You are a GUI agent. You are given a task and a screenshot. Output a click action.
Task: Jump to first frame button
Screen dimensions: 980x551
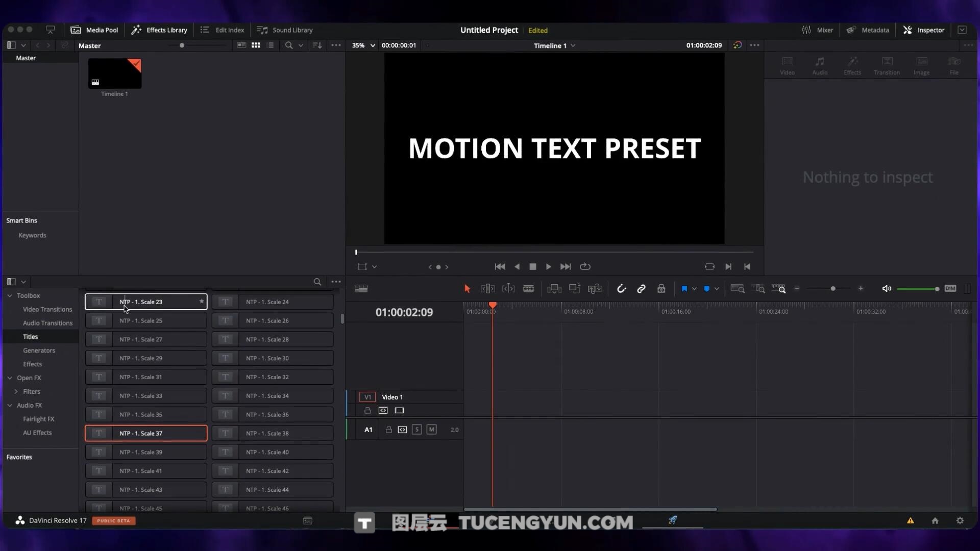tap(500, 267)
